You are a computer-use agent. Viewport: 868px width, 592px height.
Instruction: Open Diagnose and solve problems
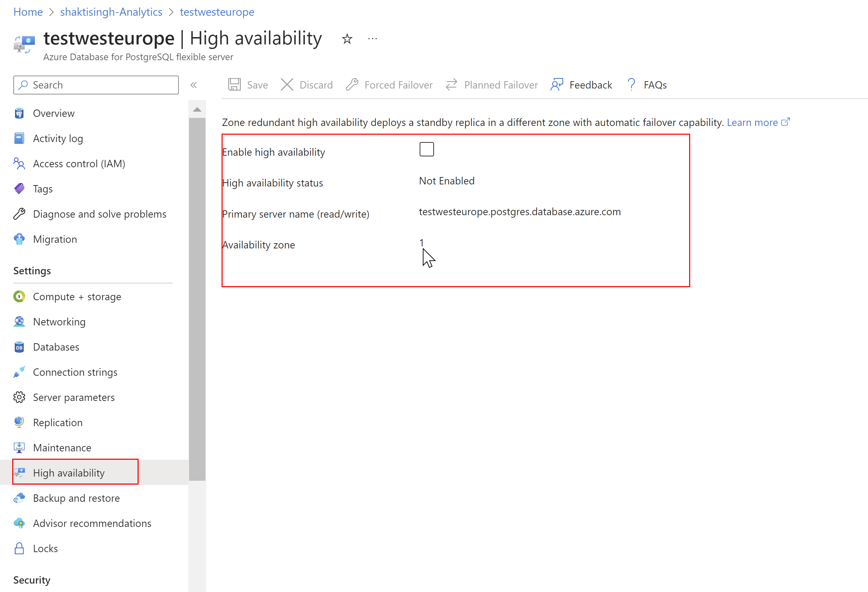100,214
